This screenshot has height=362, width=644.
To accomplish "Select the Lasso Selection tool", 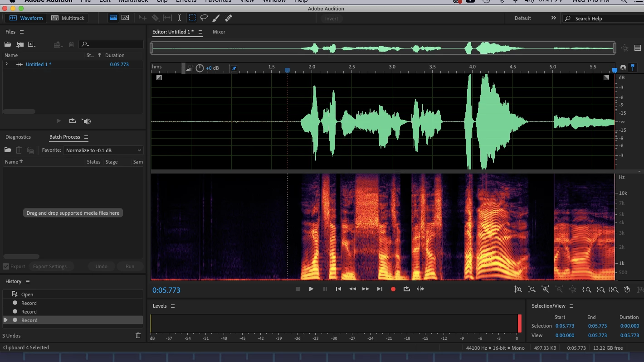I will [204, 18].
